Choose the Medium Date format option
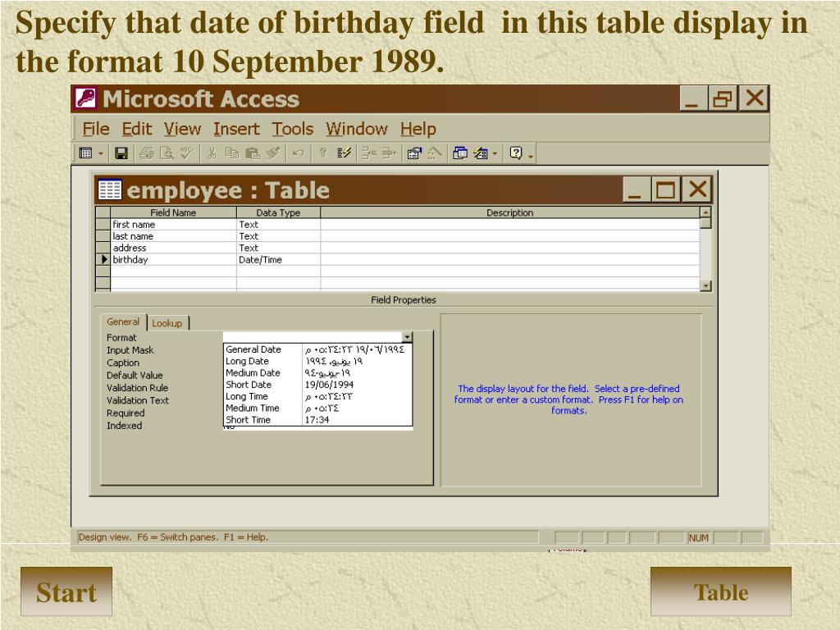This screenshot has width=840, height=630. [x=317, y=373]
